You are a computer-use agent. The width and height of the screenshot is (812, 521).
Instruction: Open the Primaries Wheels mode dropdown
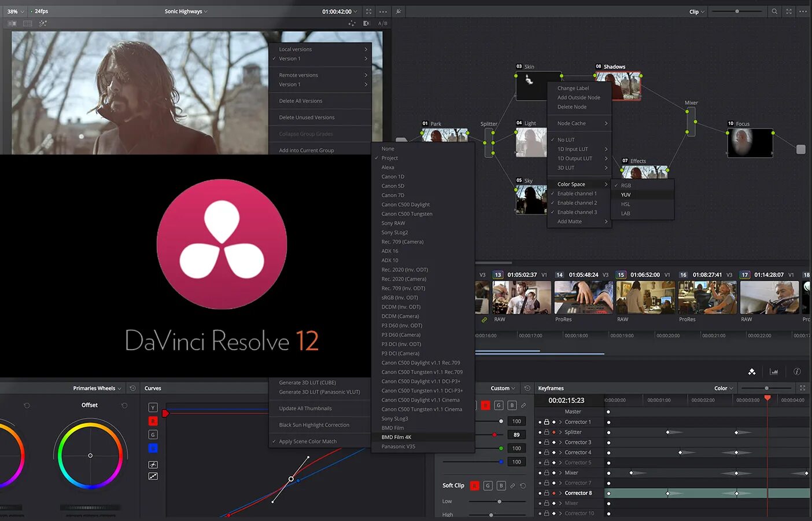(97, 388)
